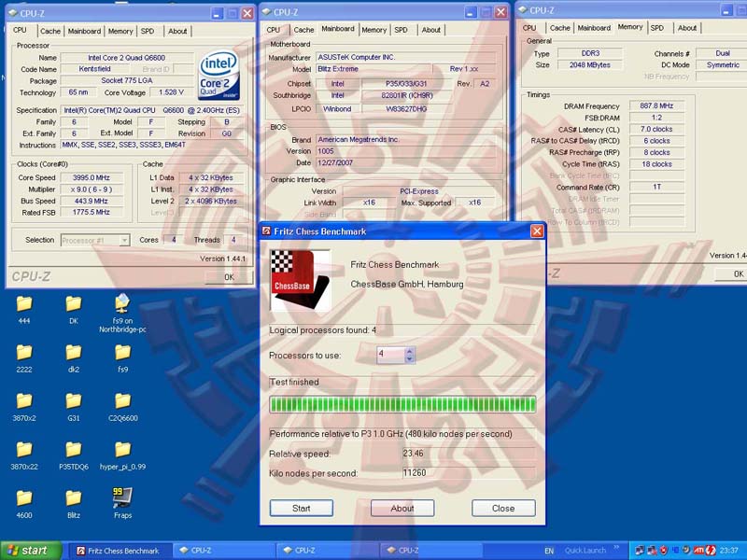Open the C2Q6600 desktop folder

coord(122,406)
